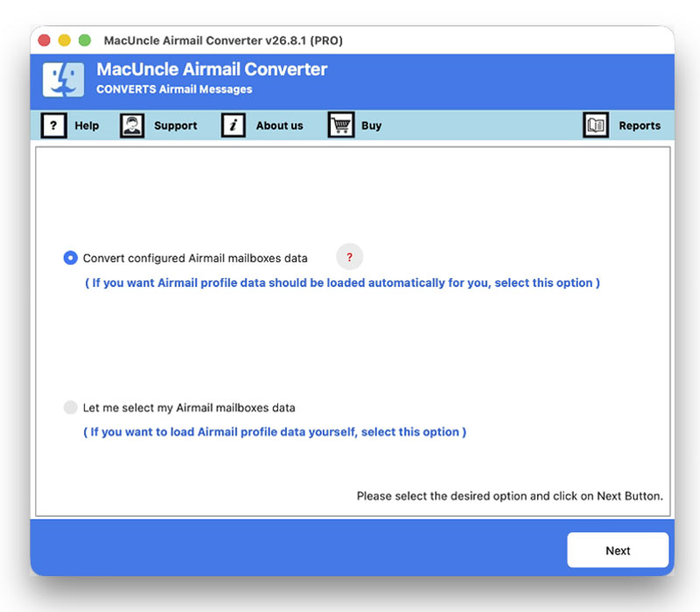Click the 'Please select the desired option' instruction text
Screen dimensions: 700x612
click(x=510, y=496)
